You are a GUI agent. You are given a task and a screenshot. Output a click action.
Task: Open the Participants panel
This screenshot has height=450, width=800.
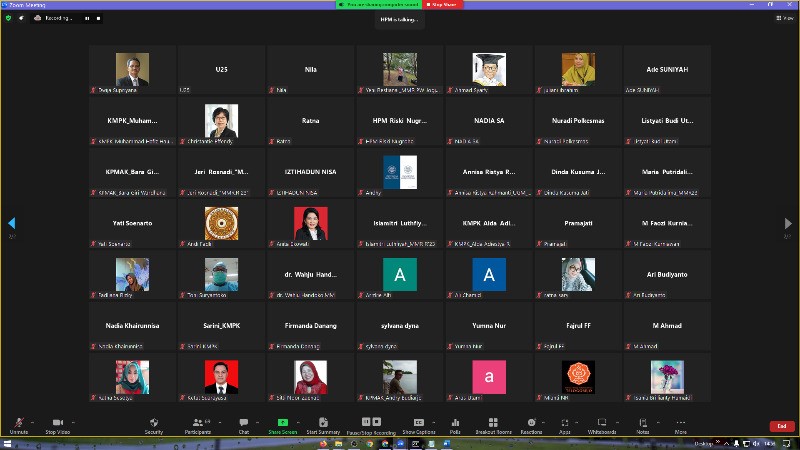pyautogui.click(x=197, y=423)
